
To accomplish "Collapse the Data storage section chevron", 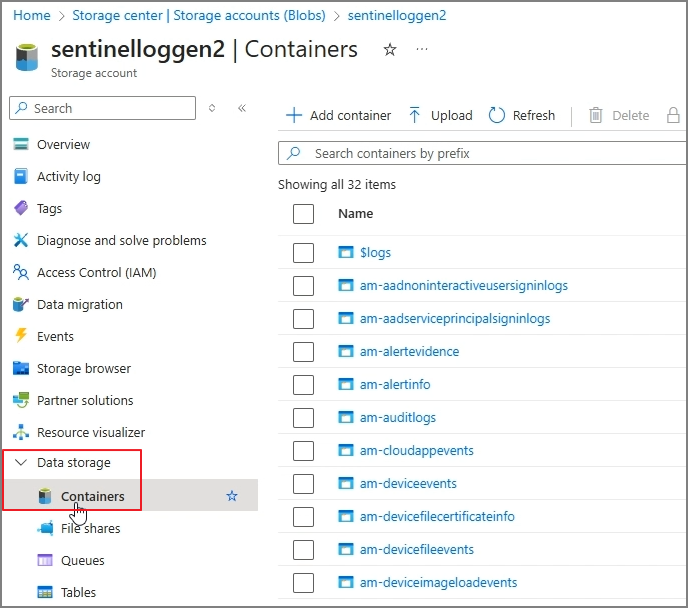I will (x=21, y=462).
